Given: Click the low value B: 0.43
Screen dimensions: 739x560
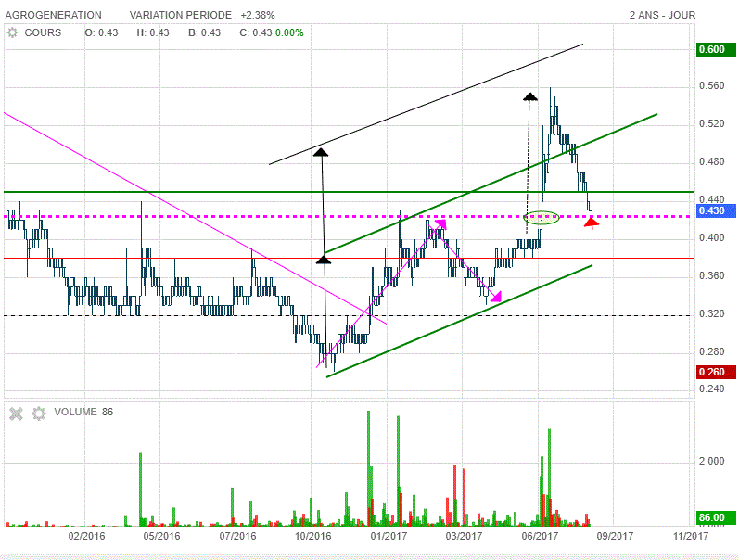Looking at the screenshot, I should coord(205,32).
